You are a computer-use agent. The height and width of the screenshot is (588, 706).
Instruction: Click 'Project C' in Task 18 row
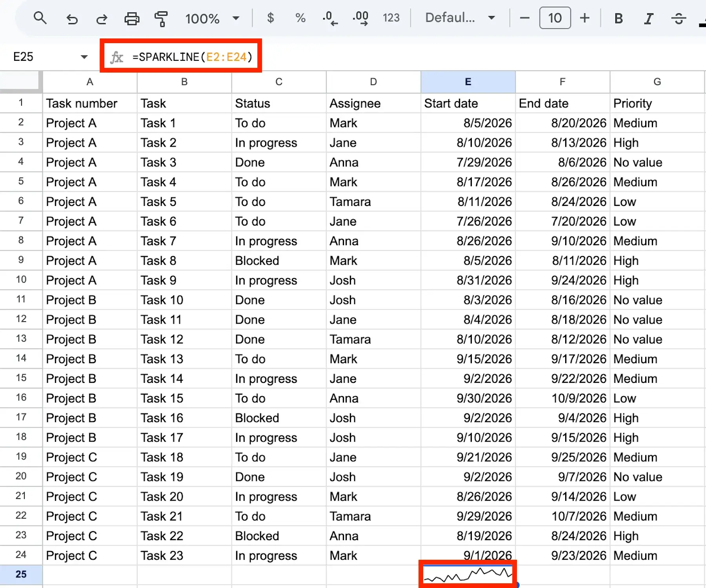pyautogui.click(x=90, y=457)
